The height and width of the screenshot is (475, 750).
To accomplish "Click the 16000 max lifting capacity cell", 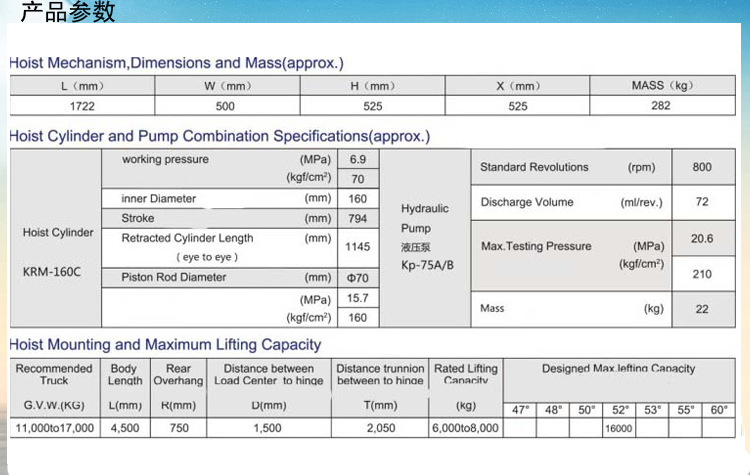I will click(x=619, y=428).
